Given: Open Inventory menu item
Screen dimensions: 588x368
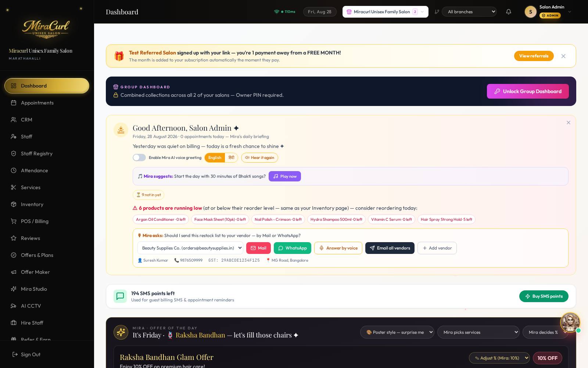Looking at the screenshot, I should pyautogui.click(x=47, y=204).
